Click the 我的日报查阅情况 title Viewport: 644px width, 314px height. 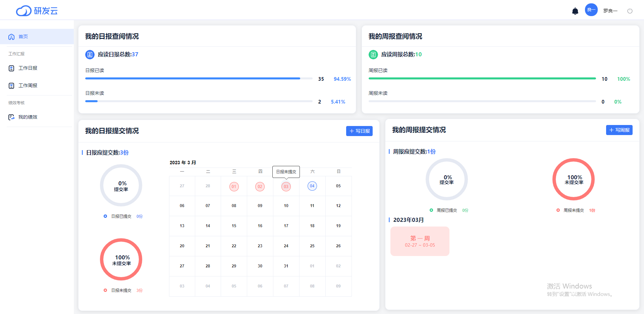tap(112, 36)
